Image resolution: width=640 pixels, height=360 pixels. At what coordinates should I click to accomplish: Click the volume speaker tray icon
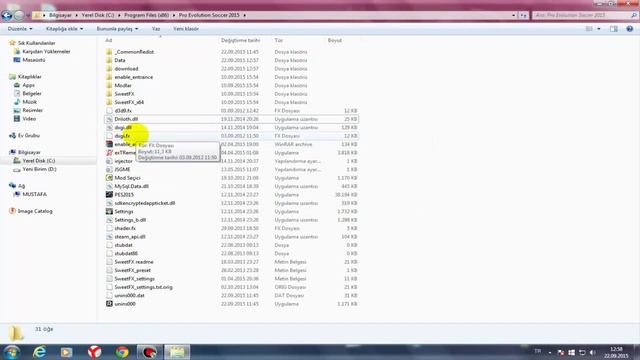coord(593,352)
